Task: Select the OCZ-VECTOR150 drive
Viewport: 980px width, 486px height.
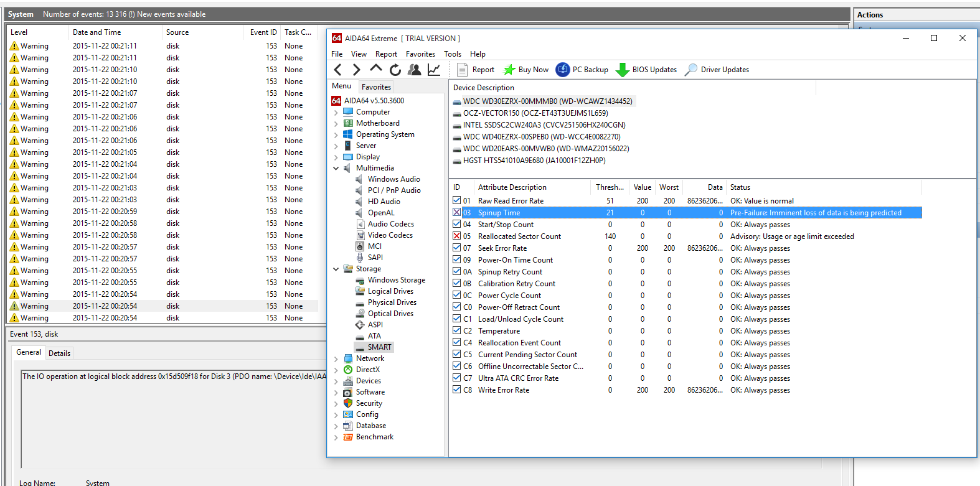Action: tap(535, 113)
